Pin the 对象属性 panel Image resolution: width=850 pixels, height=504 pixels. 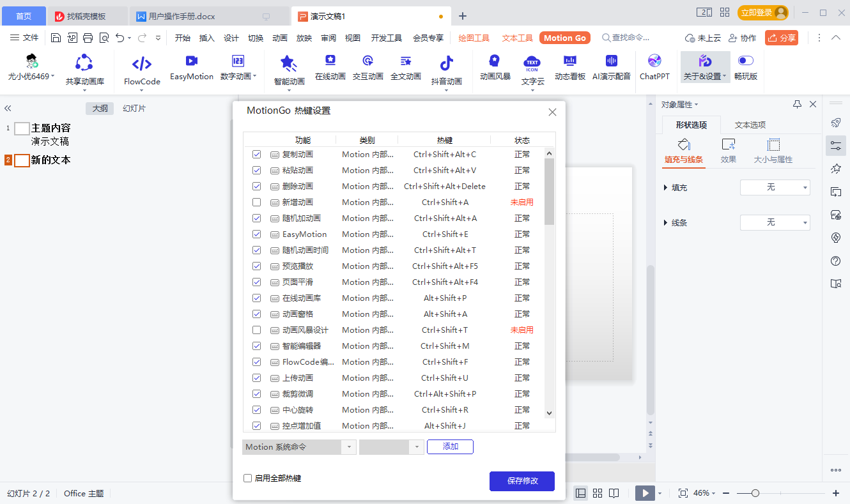[797, 104]
